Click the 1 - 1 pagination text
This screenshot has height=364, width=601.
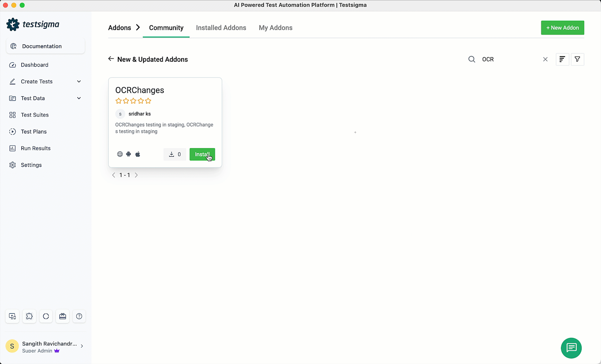tap(125, 175)
